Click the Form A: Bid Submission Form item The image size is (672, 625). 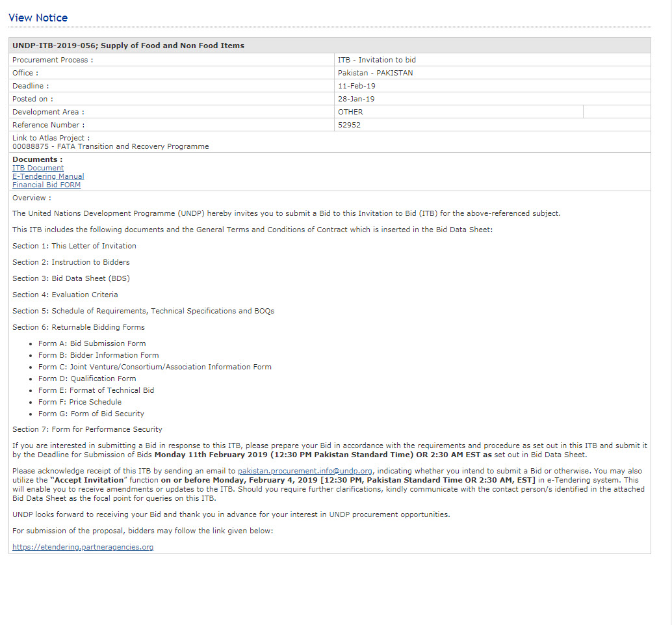92,343
